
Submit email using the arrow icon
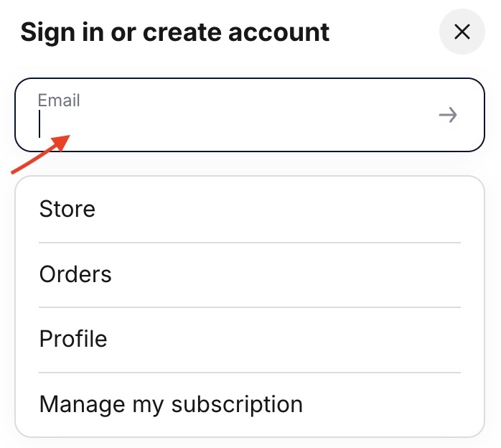coord(448,115)
